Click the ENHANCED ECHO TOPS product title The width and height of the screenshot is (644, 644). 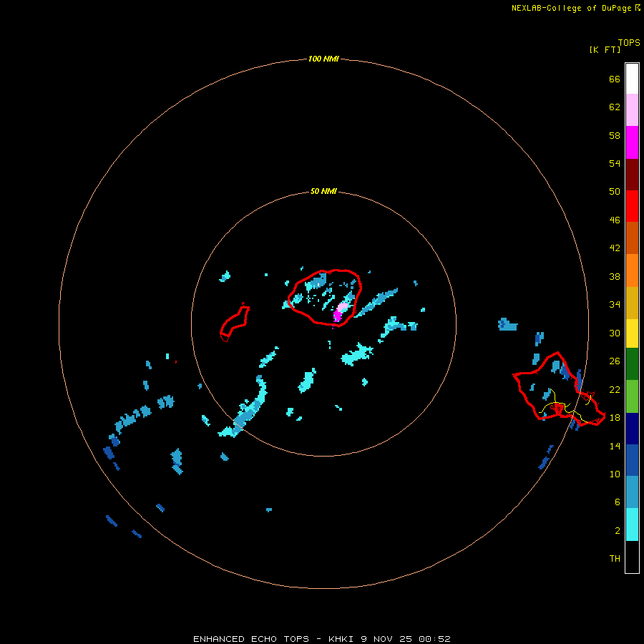(251, 639)
